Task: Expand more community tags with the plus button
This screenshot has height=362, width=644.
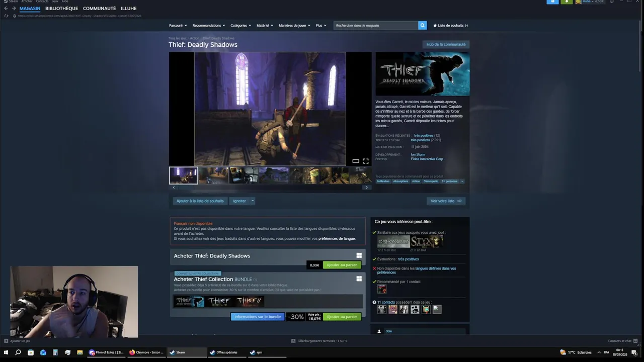Action: (462, 181)
